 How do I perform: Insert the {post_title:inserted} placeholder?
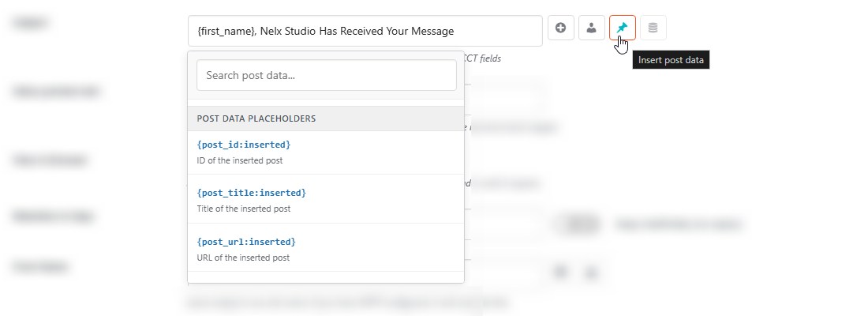[x=251, y=193]
